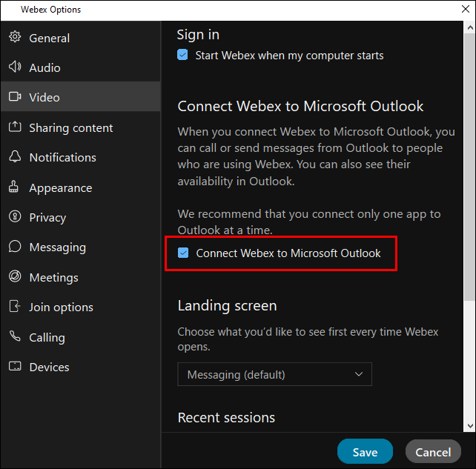Select the Video settings section

click(81, 97)
